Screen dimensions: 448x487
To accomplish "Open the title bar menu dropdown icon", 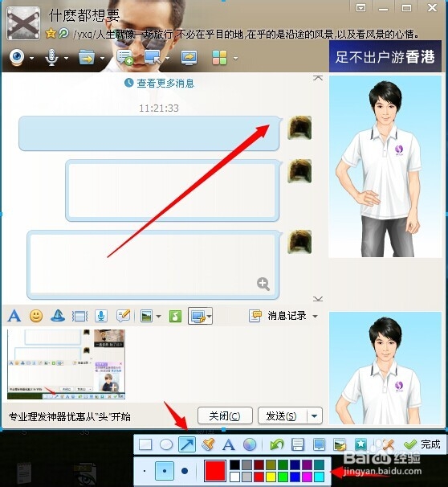I will (x=360, y=8).
